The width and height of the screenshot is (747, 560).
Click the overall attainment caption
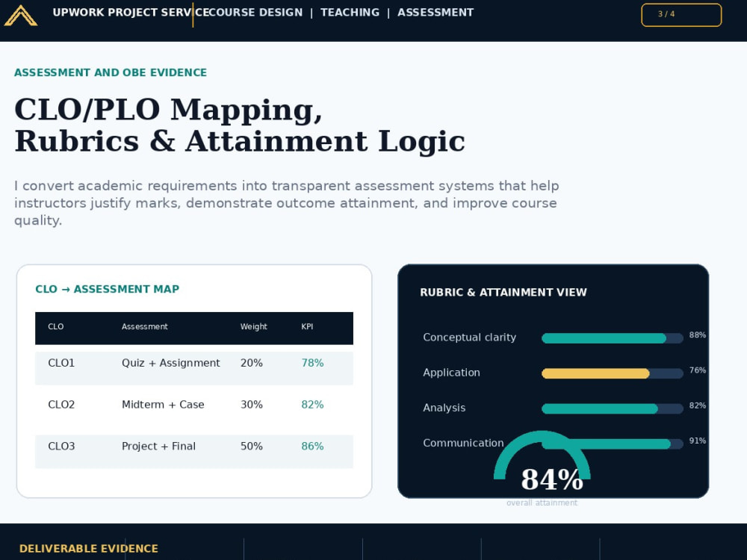coord(542,503)
